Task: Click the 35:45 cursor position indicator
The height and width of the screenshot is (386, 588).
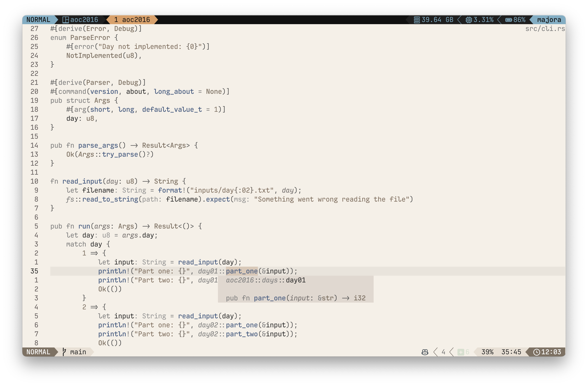Action: click(x=511, y=352)
